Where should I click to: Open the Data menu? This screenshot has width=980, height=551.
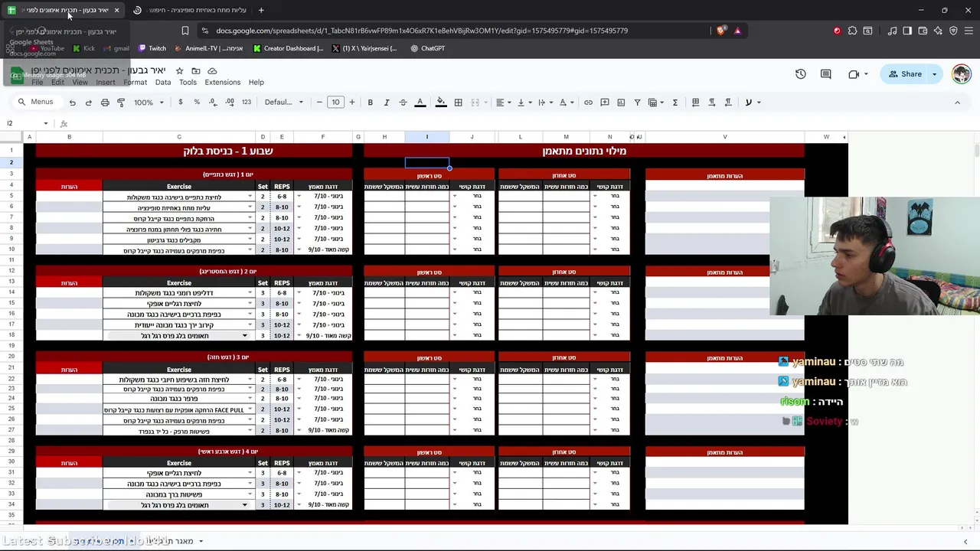pyautogui.click(x=163, y=82)
